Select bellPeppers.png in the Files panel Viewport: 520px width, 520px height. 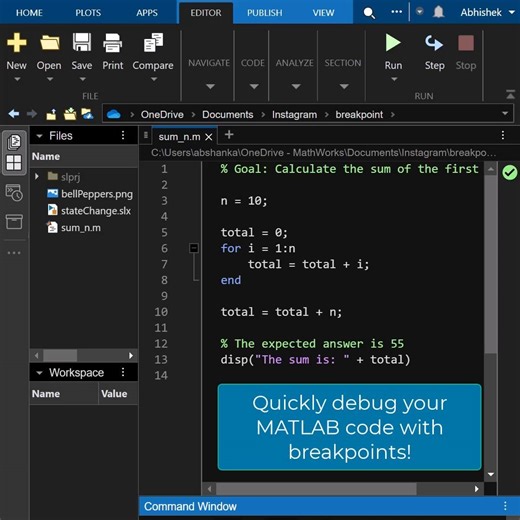point(90,194)
